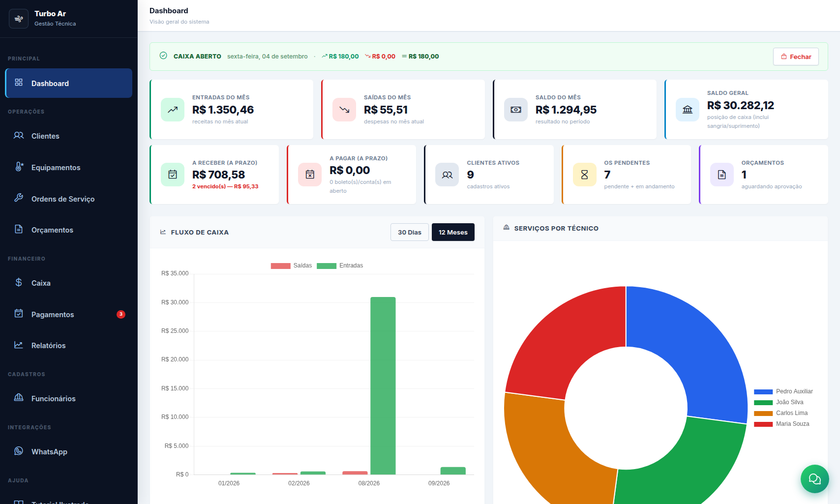
Task: Click the '2 vencido(s) — R$ 95,33' text
Action: pos(225,186)
